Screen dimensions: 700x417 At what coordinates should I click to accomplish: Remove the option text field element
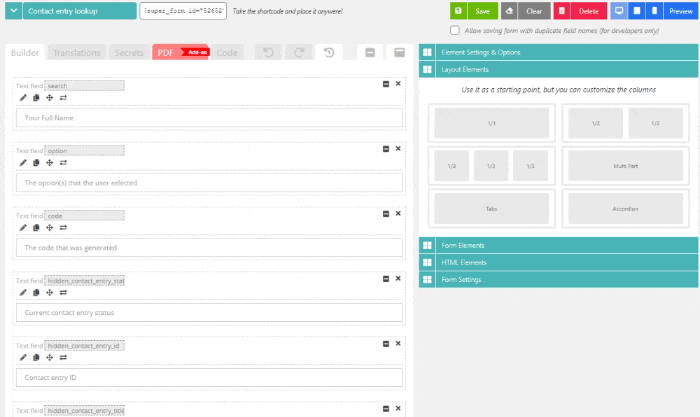click(x=398, y=149)
